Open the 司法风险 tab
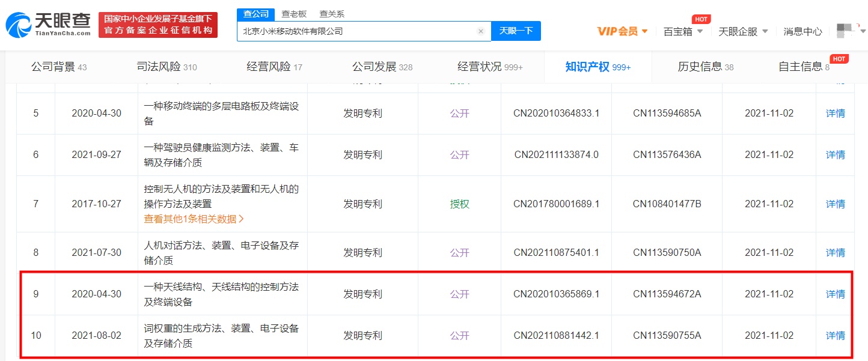This screenshot has width=868, height=361. (x=167, y=67)
